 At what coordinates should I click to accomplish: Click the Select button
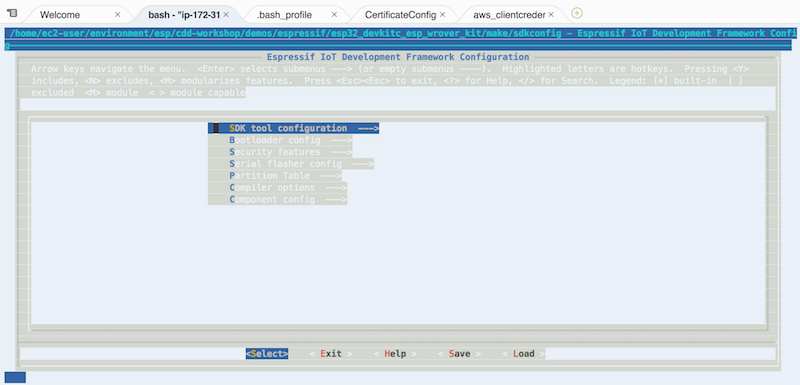267,353
